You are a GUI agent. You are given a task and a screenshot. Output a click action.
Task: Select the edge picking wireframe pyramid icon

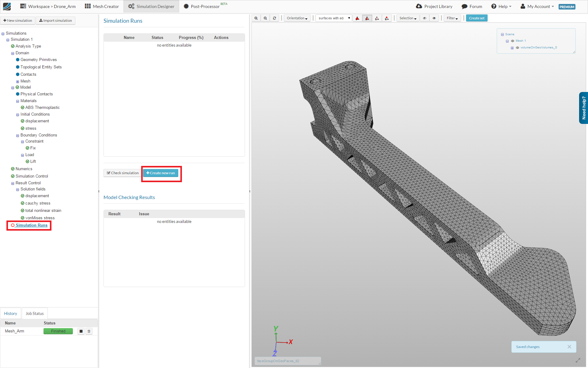point(377,18)
